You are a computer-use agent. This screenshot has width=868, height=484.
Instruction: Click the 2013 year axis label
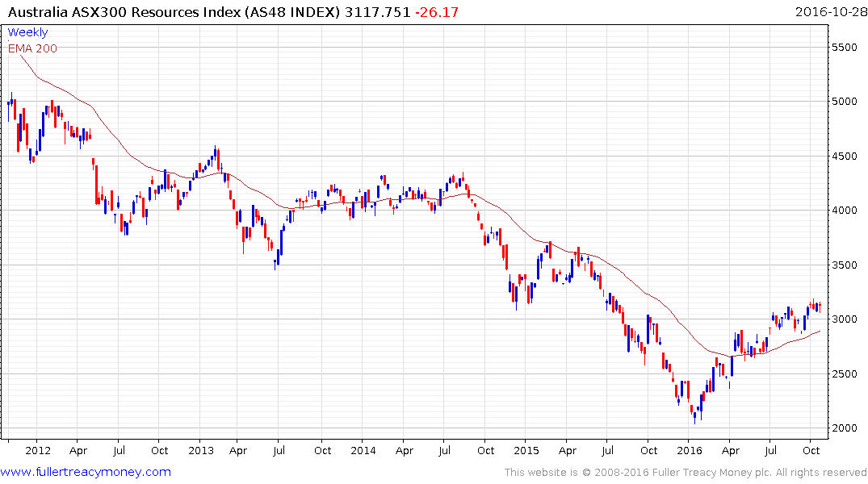[x=201, y=450]
